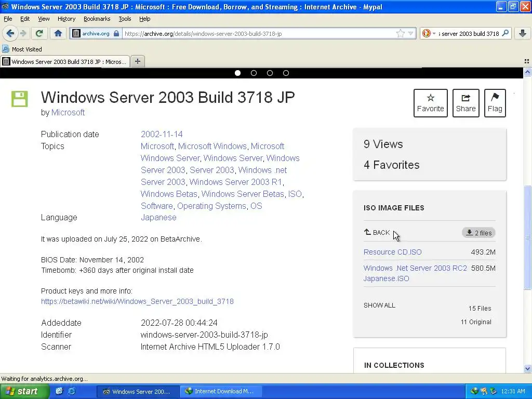The height and width of the screenshot is (399, 532).
Task: Open the Help menu
Action: point(144,19)
